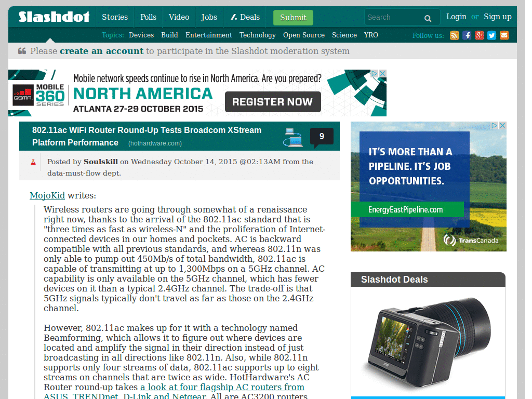Open the comment bubble showing 9
This screenshot has width=532, height=399.
(x=322, y=136)
